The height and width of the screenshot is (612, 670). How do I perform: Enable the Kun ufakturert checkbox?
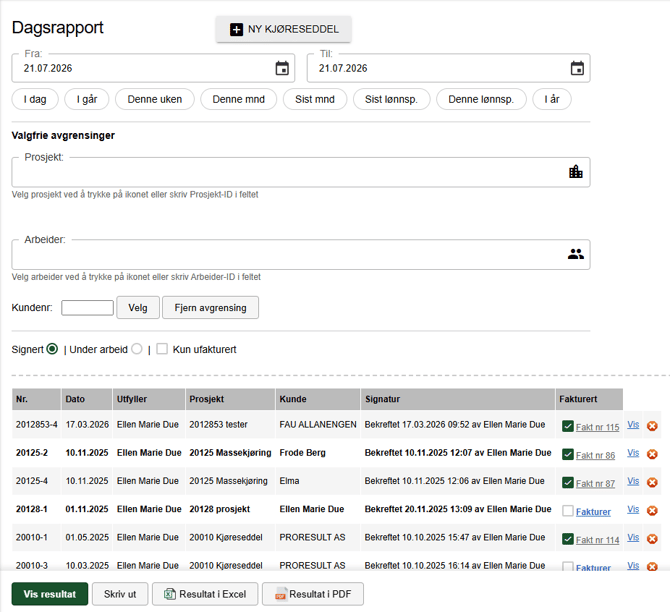(x=162, y=349)
